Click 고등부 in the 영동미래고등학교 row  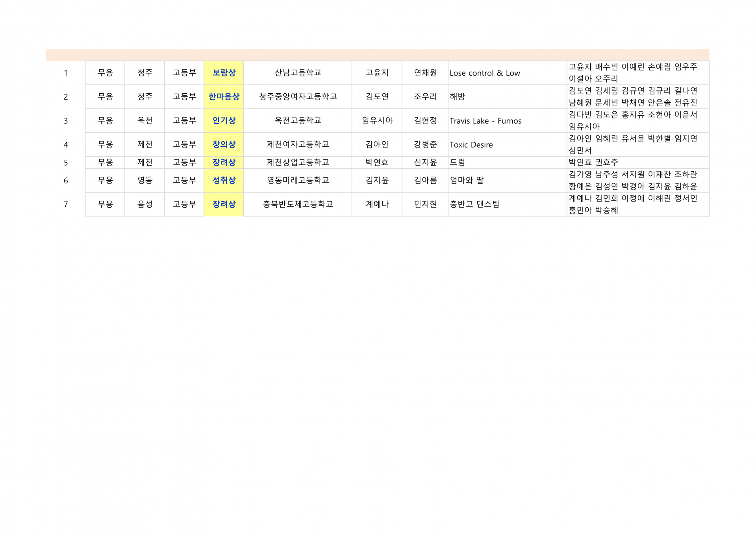[184, 180]
